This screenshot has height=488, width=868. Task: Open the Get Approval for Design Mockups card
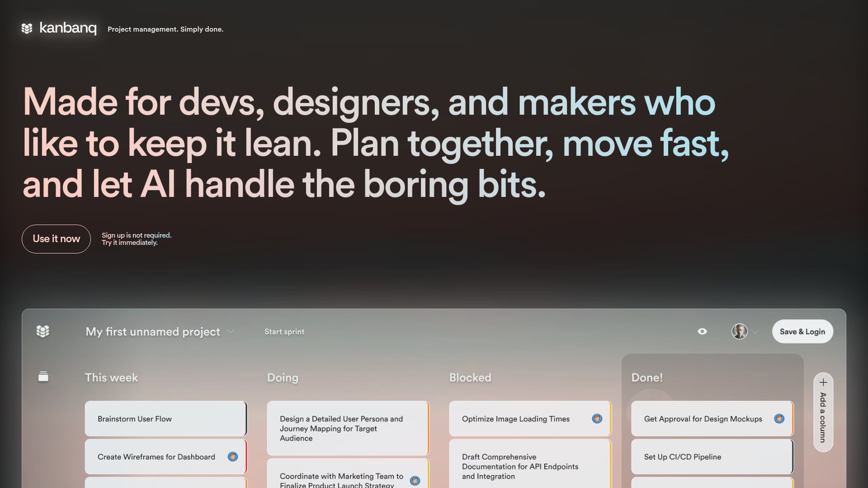[712, 418]
